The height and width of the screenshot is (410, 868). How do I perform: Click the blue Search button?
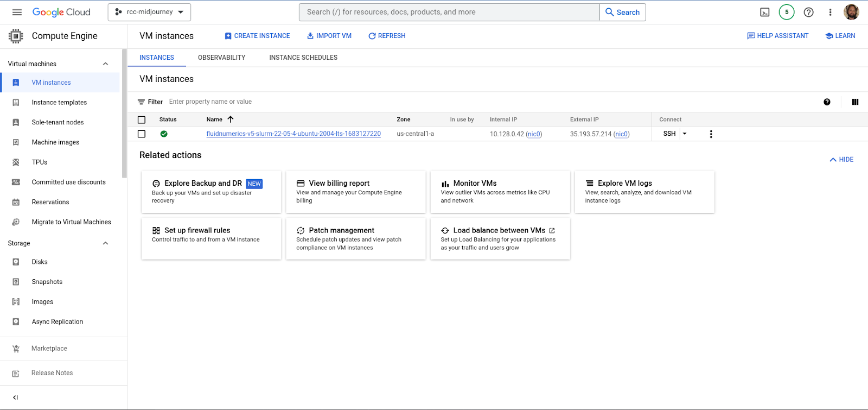[623, 12]
